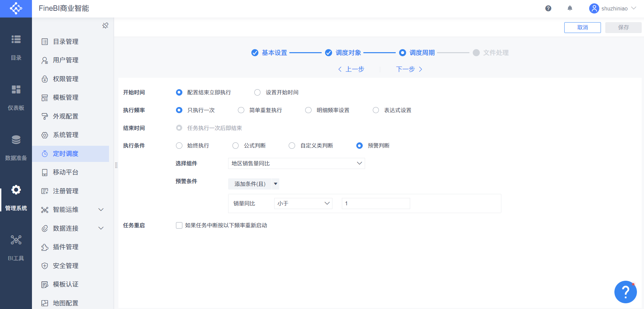This screenshot has width=644, height=309.
Task: Click the 用户管理 person icon
Action: click(x=45, y=60)
